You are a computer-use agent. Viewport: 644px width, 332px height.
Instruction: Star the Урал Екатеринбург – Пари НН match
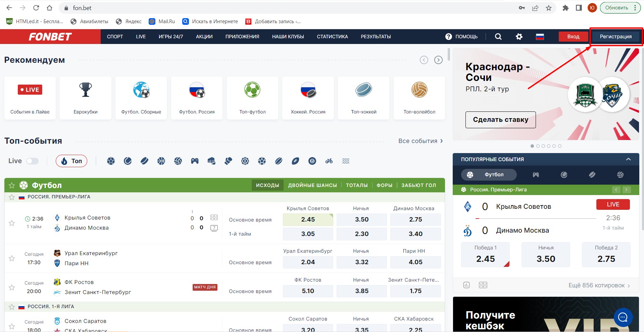tap(12, 258)
